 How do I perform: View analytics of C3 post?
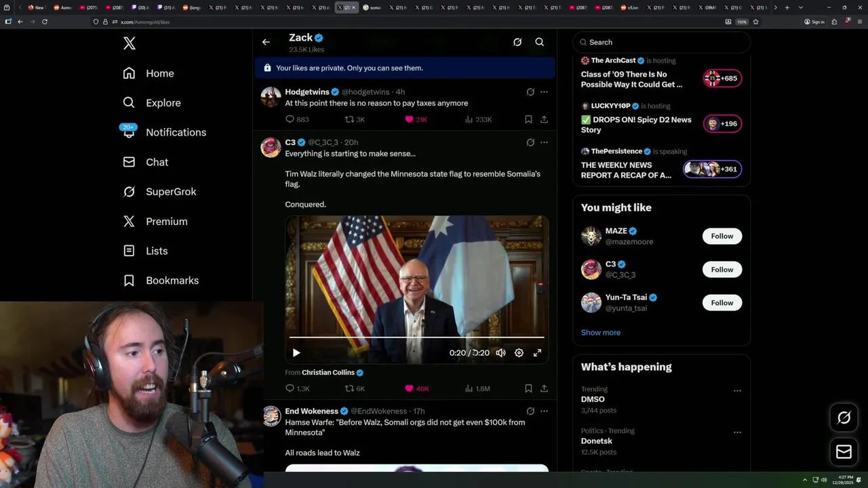point(477,388)
